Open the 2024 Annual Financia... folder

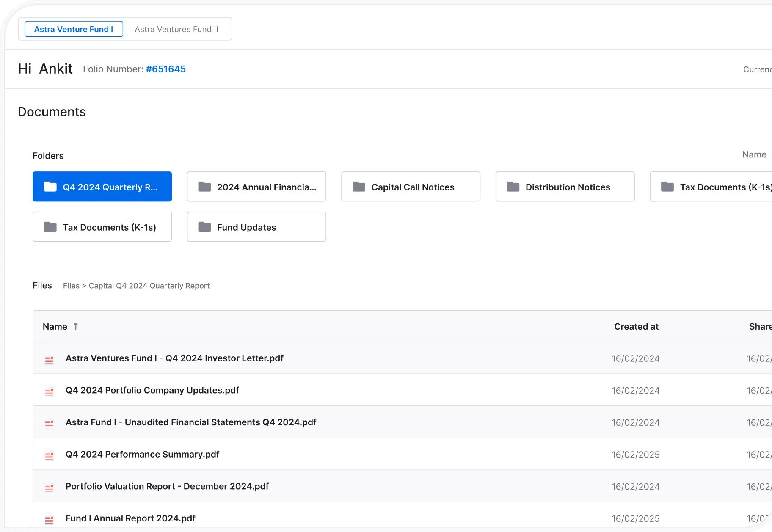[256, 187]
